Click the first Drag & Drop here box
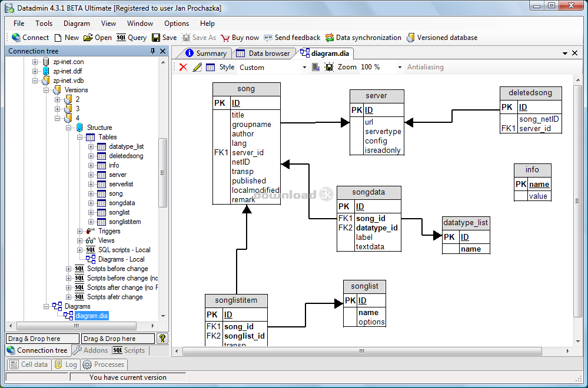This screenshot has height=388, width=588. [43, 339]
